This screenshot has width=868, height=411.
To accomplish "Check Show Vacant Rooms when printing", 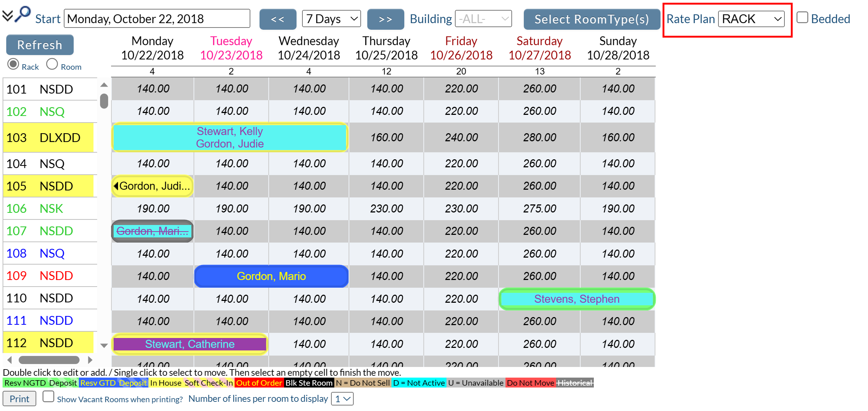I will (x=48, y=397).
